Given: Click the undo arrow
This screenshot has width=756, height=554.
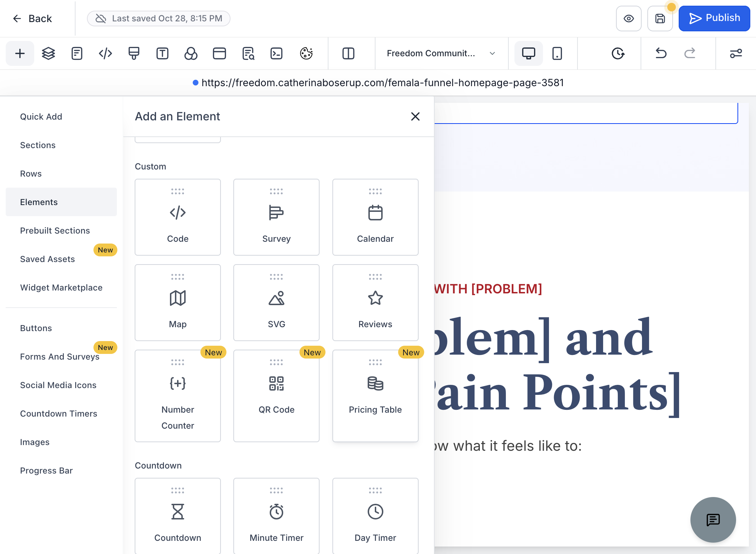Looking at the screenshot, I should (661, 53).
